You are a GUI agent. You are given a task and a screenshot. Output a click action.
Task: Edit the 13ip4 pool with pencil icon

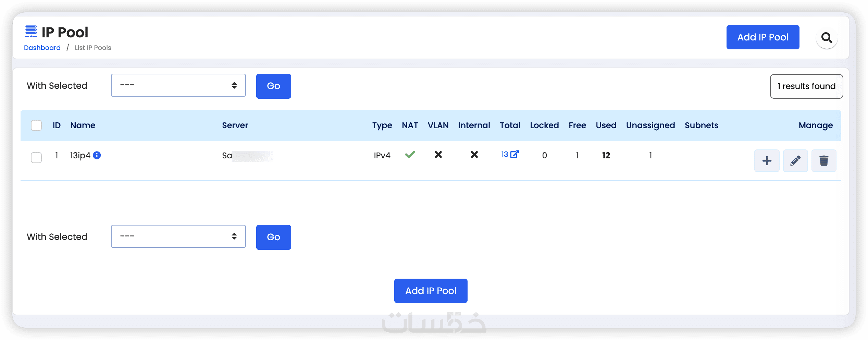tap(795, 161)
